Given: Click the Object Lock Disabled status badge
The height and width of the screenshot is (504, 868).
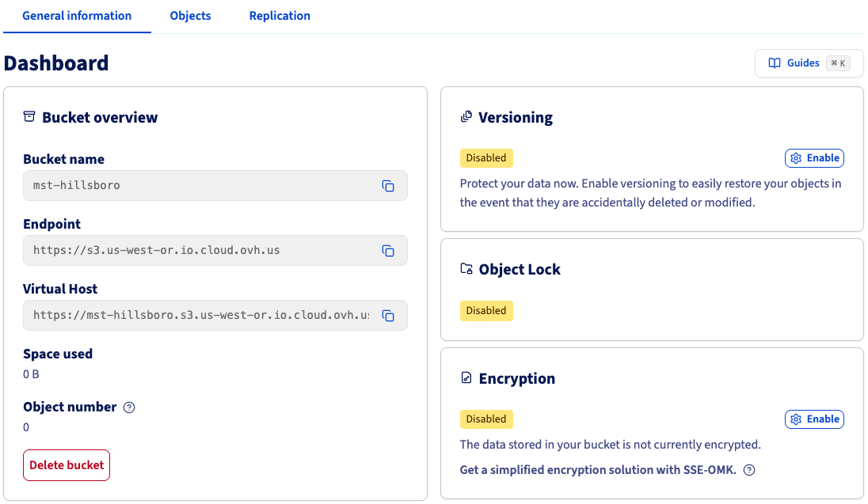Looking at the screenshot, I should click(486, 311).
